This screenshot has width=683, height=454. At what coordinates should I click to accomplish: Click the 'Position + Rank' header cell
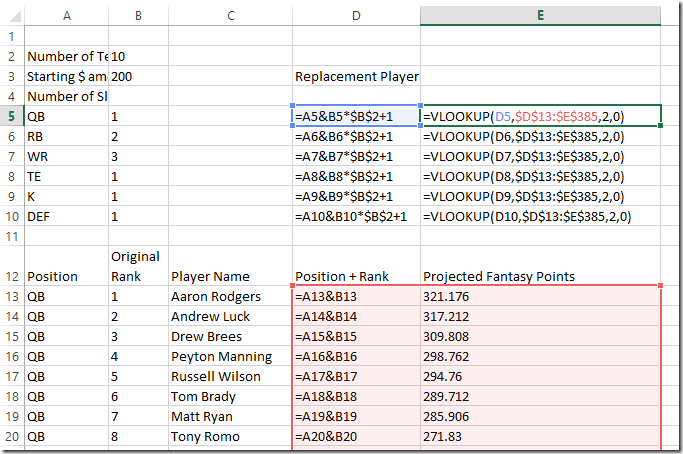(x=356, y=266)
